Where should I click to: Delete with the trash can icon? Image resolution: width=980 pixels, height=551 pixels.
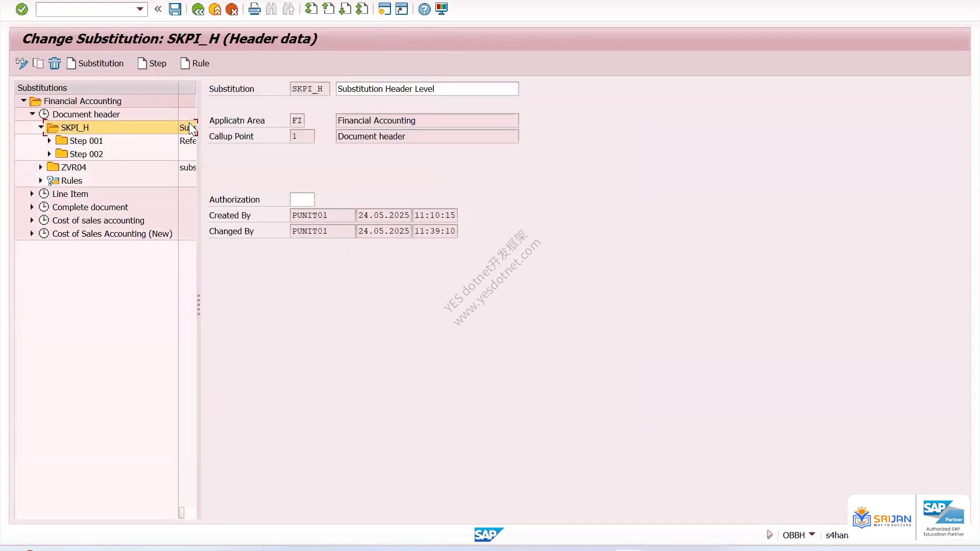(54, 63)
